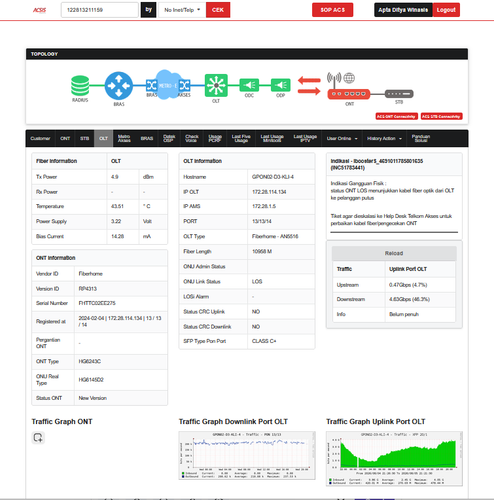Open the Last Five Usage tab
Screen dimensions: 494x500
(241, 138)
